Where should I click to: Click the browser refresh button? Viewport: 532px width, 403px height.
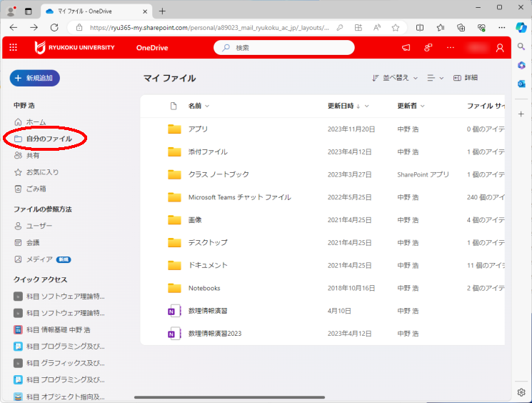coord(54,27)
